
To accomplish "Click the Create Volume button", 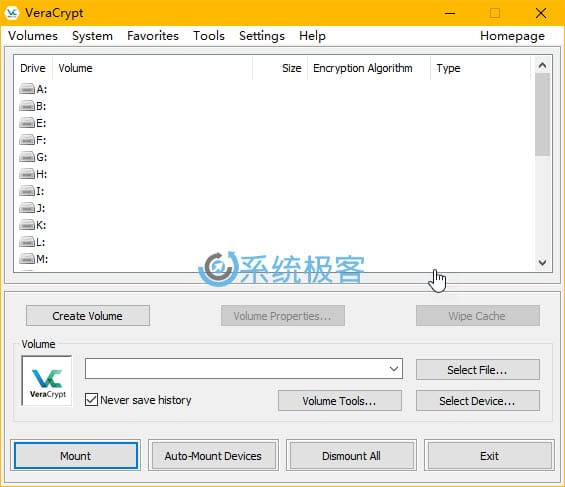I will coord(88,316).
